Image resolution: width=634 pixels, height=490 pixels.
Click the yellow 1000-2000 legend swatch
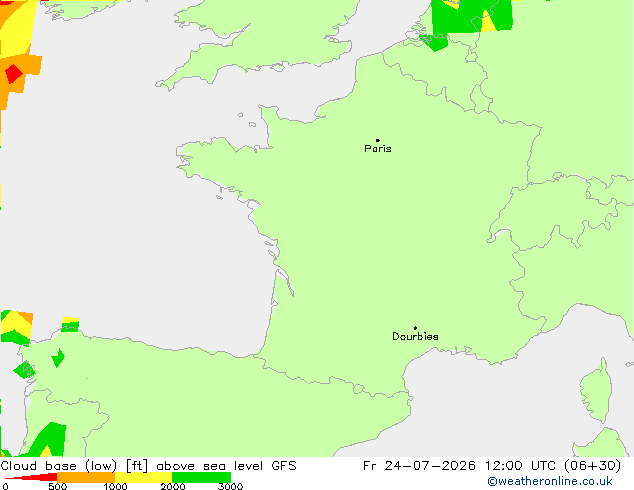[144, 477]
